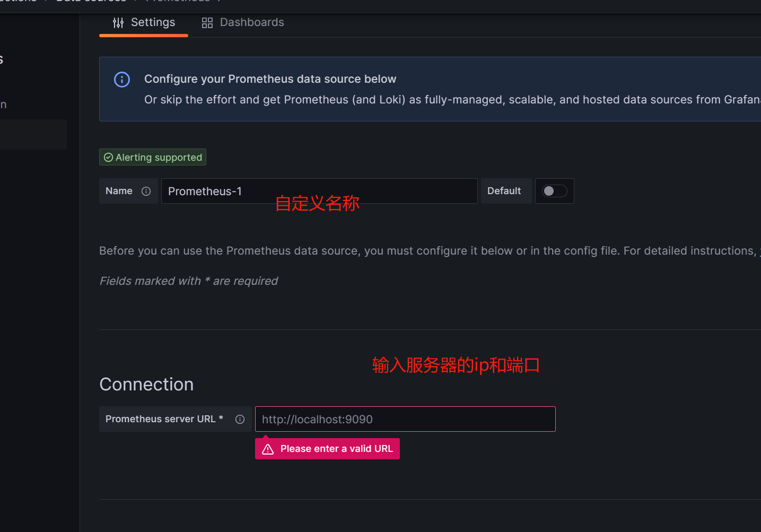Click the Prometheus server URL input field

pyautogui.click(x=405, y=419)
